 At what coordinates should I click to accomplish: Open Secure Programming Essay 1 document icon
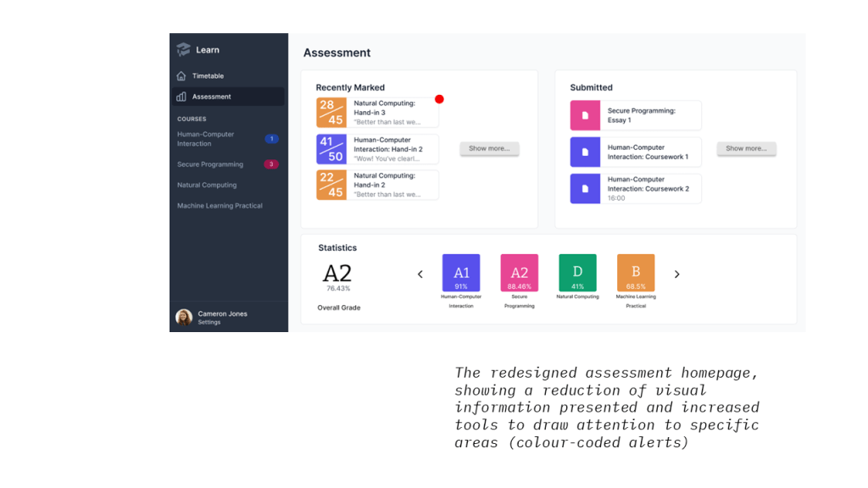(585, 115)
